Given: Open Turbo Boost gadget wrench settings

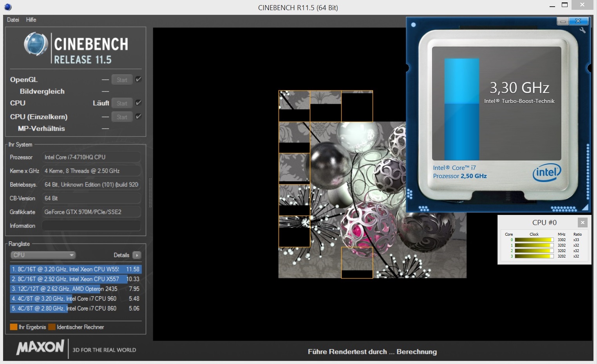Looking at the screenshot, I should click(583, 30).
